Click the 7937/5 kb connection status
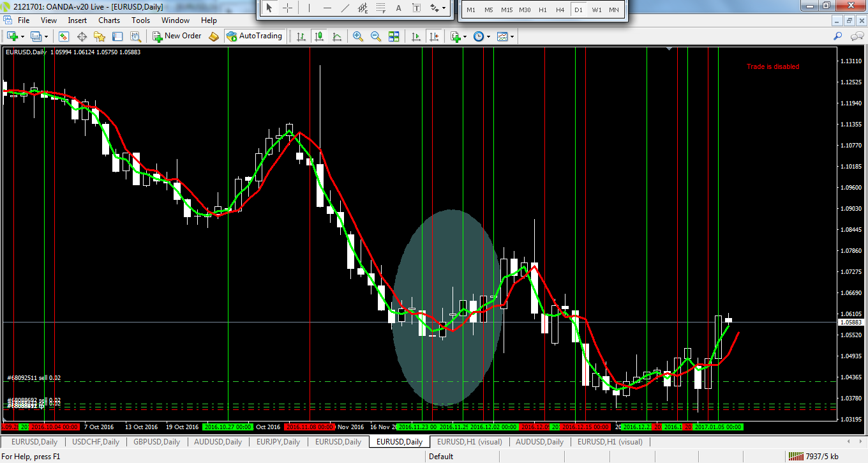Viewport: 868px width, 463px height. click(x=813, y=457)
